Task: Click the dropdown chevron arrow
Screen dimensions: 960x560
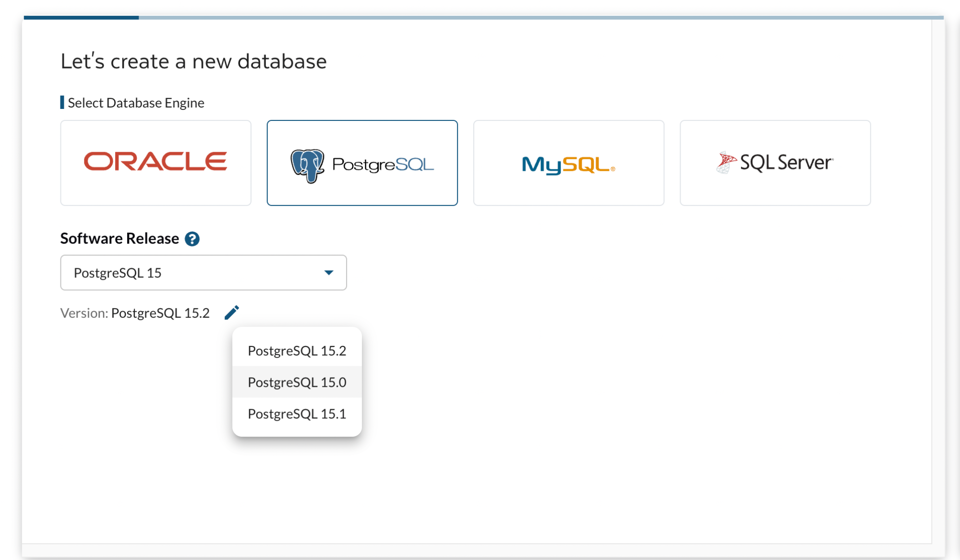Action: [329, 272]
